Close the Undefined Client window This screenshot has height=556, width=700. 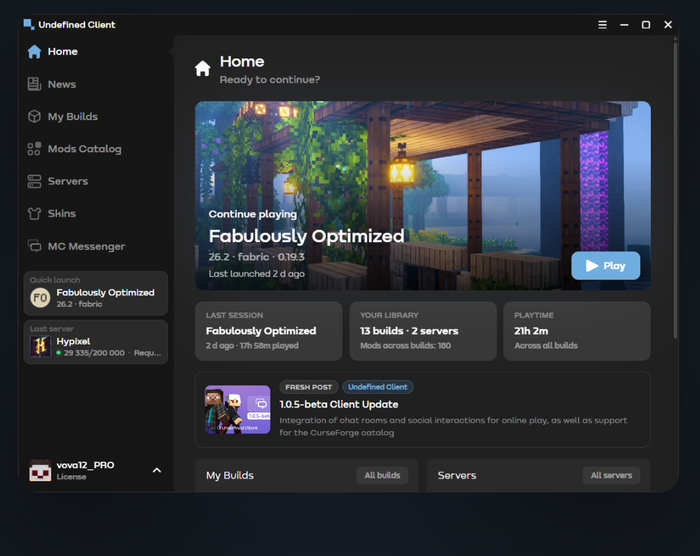coord(668,25)
